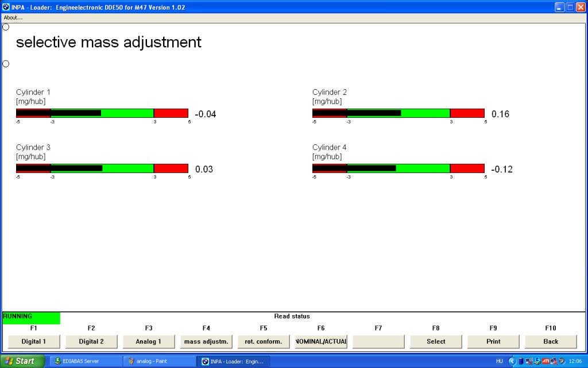
Task: Click the BMW logo icon in the title bar
Action: point(6,7)
